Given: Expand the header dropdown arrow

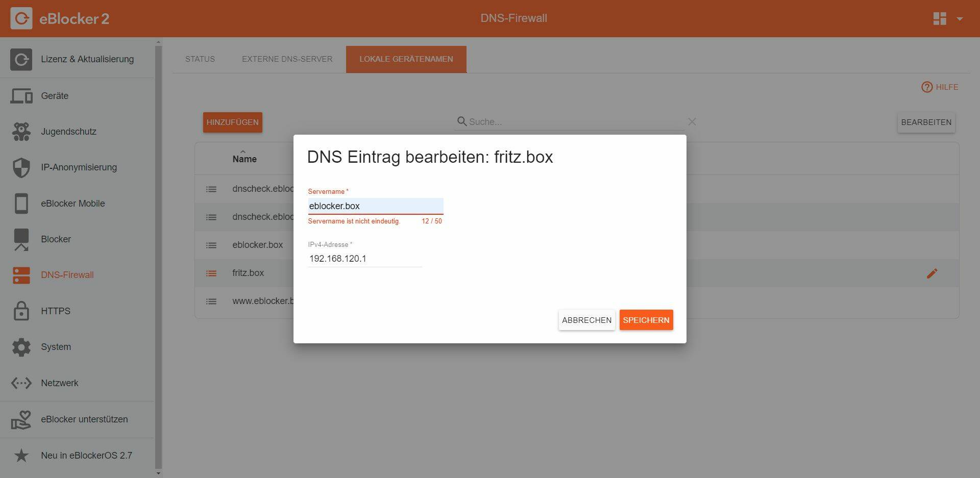Looking at the screenshot, I should coord(960,19).
